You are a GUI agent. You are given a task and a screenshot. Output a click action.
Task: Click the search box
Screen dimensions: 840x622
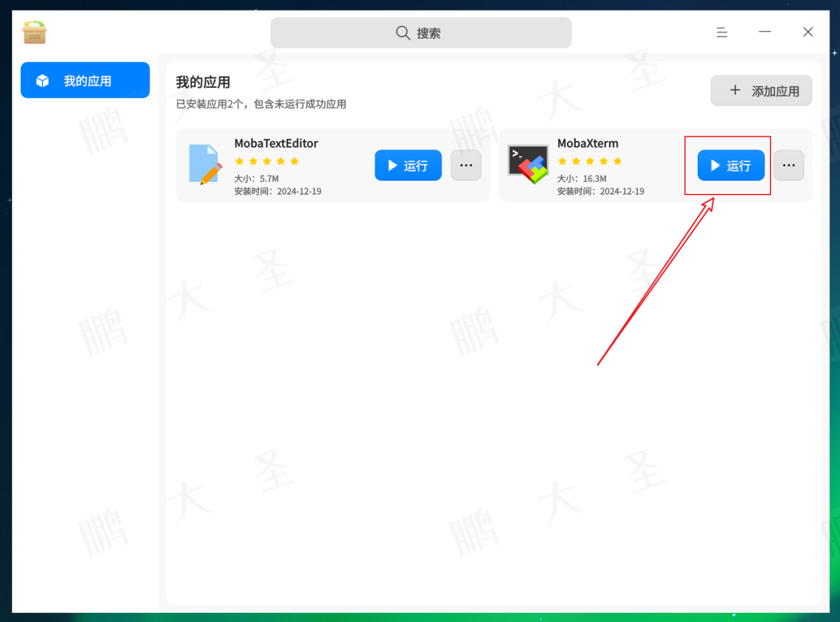click(x=421, y=32)
